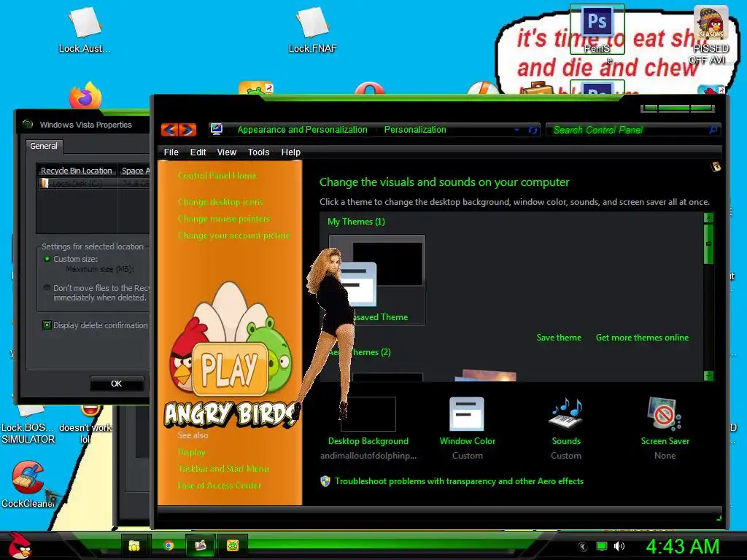Click Recycle Bin Location column header
The width and height of the screenshot is (747, 560).
[77, 171]
